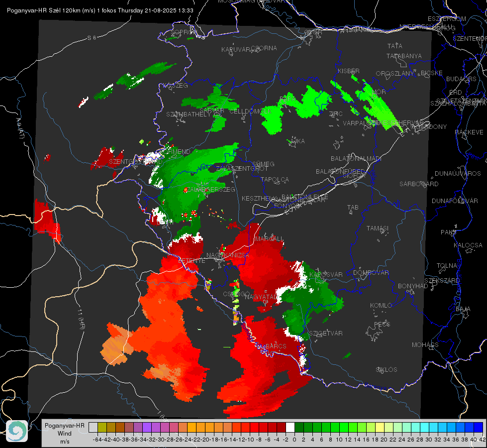The height and width of the screenshot is (448, 487).
Task: Click the DOMBOVAR town label
Action: (x=371, y=273)
